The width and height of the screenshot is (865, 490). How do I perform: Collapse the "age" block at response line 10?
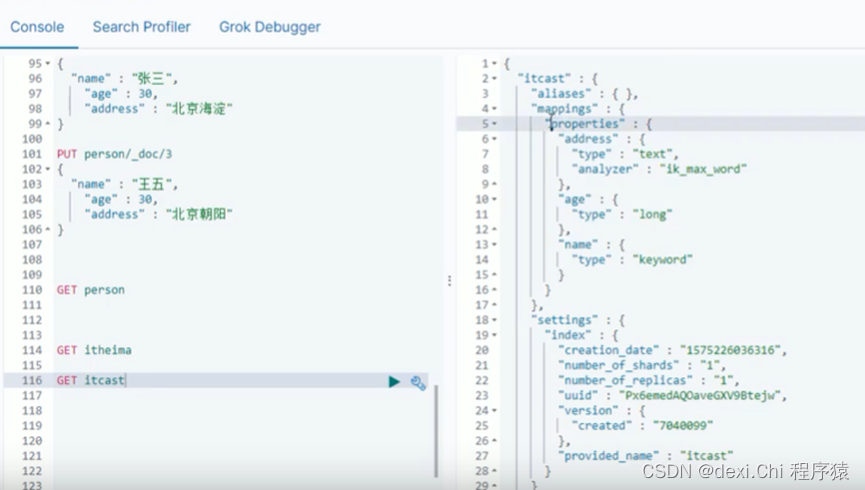click(494, 199)
